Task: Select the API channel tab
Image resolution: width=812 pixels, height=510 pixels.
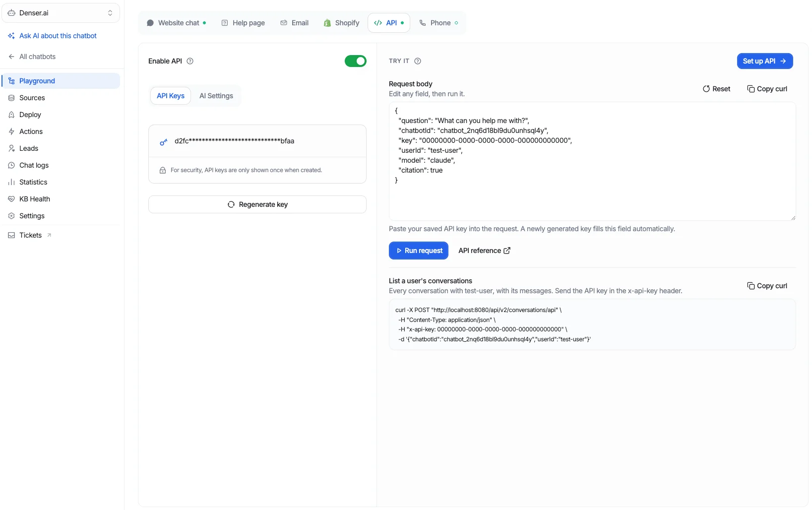Action: point(389,23)
